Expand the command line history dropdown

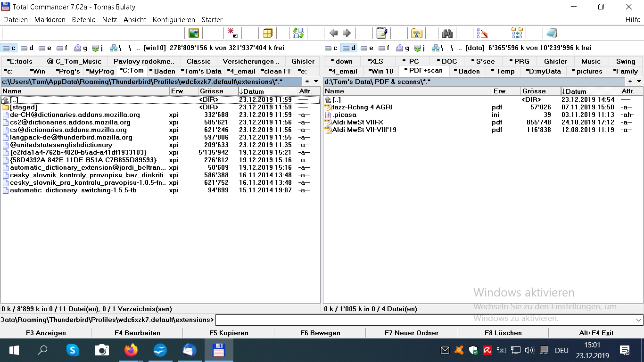(639, 320)
